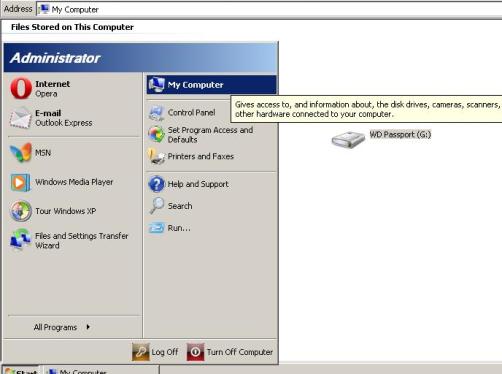
Task: Click the Log Off key icon
Action: [141, 352]
